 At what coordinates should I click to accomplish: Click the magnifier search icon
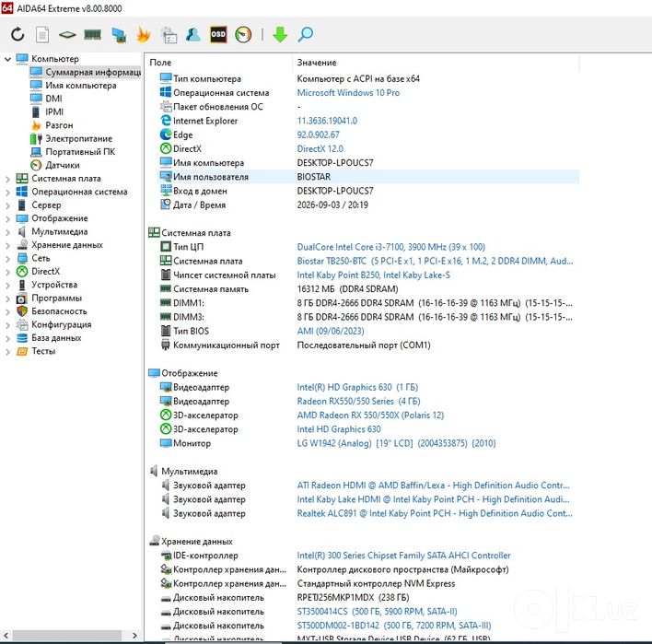[305, 34]
